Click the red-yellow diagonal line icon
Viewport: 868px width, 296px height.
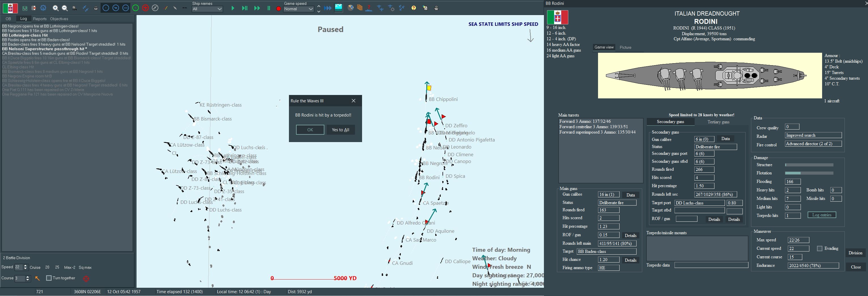(166, 8)
